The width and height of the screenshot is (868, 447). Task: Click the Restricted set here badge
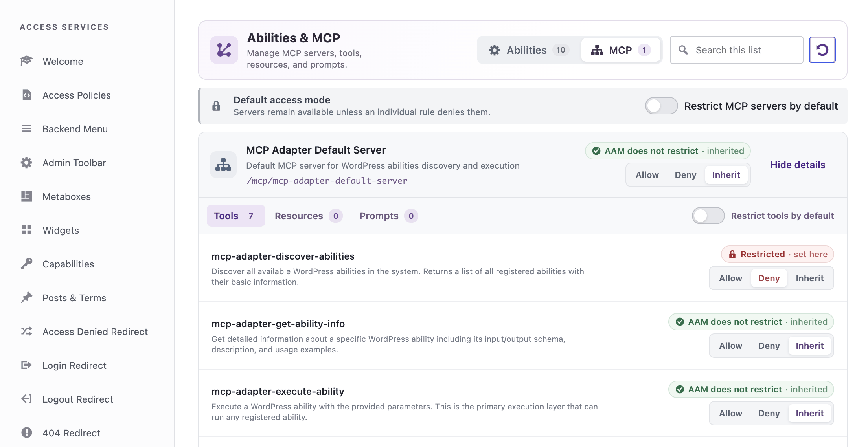tap(777, 255)
